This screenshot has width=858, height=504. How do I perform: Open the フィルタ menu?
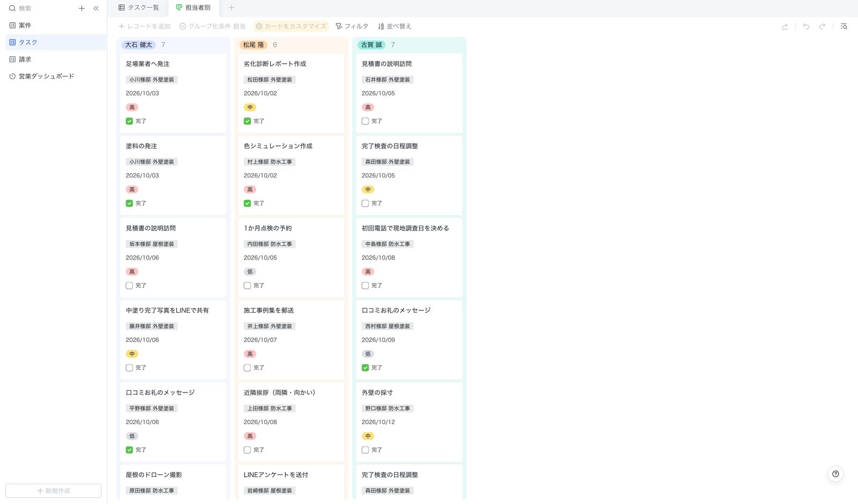coord(352,26)
